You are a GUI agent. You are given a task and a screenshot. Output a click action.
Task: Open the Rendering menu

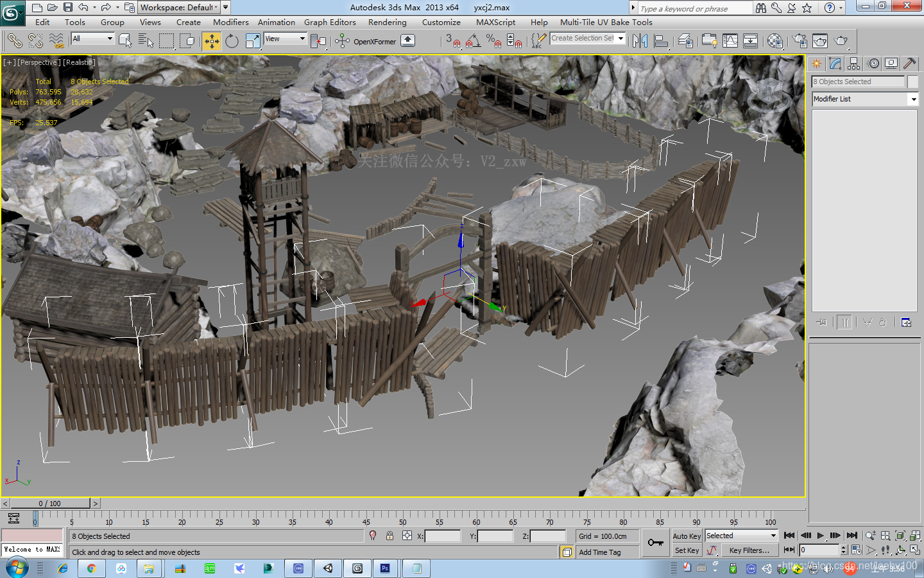point(387,22)
